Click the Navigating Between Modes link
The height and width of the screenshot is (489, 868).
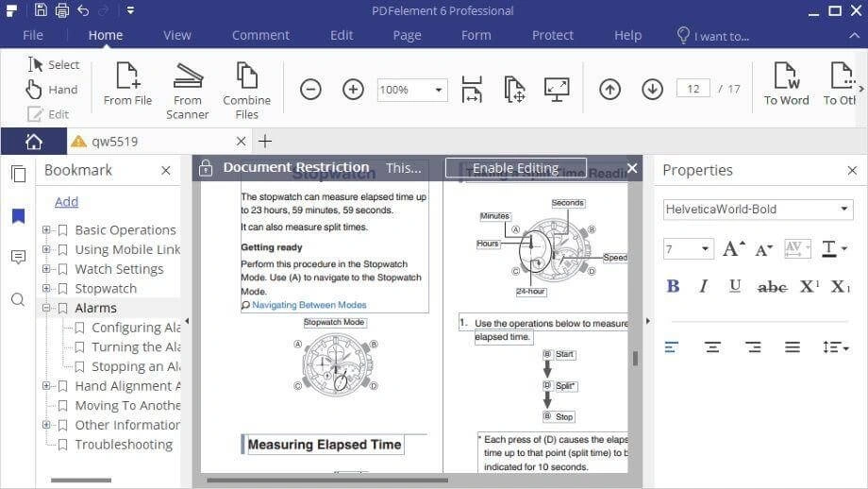coord(309,305)
